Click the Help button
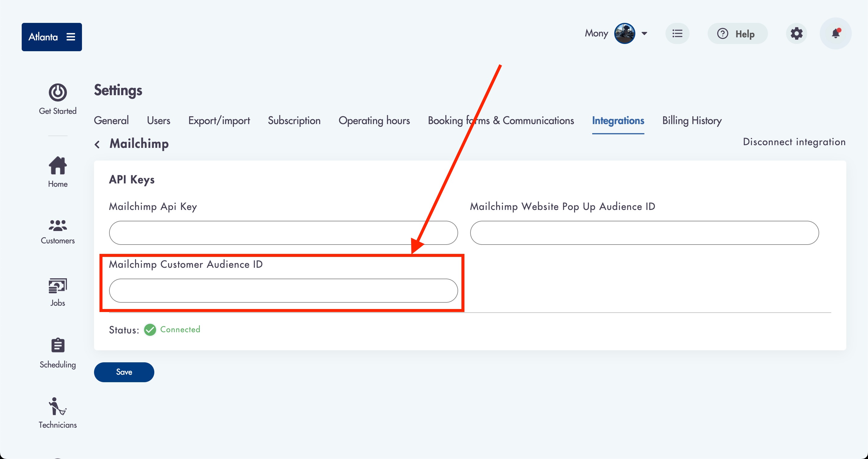The height and width of the screenshot is (459, 868). pyautogui.click(x=737, y=33)
